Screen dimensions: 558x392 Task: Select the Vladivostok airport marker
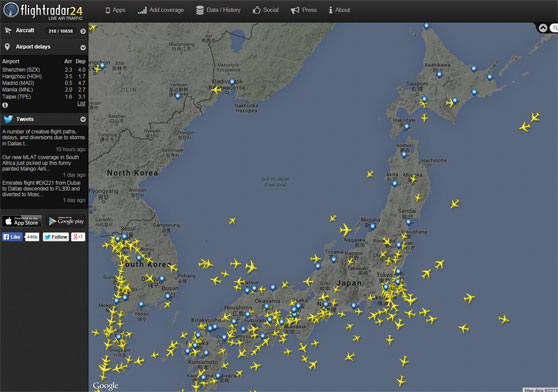232,82
